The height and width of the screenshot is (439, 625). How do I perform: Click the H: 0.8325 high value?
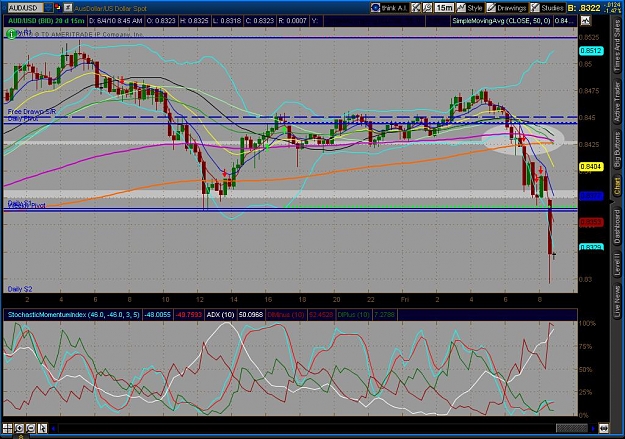click(x=194, y=21)
